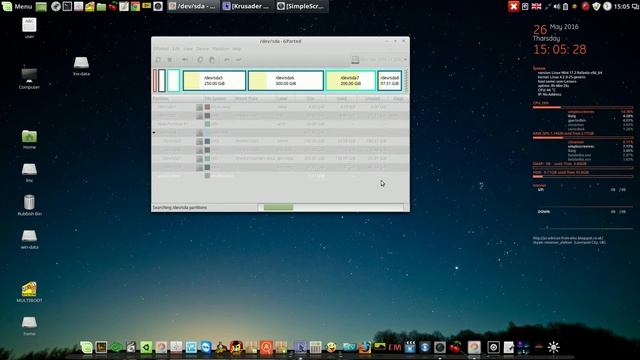Switch to the /dev/sda window in the top panel
640x360 pixels.
tap(193, 6)
